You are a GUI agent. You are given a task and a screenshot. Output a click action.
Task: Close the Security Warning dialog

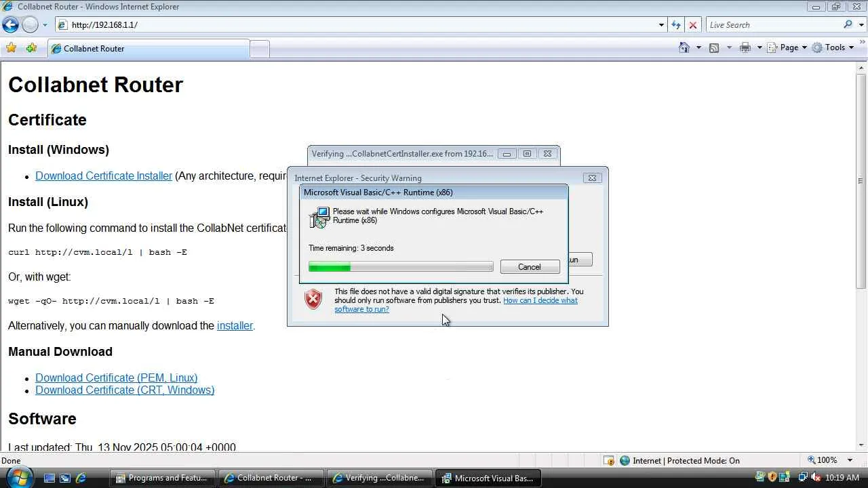pos(592,178)
